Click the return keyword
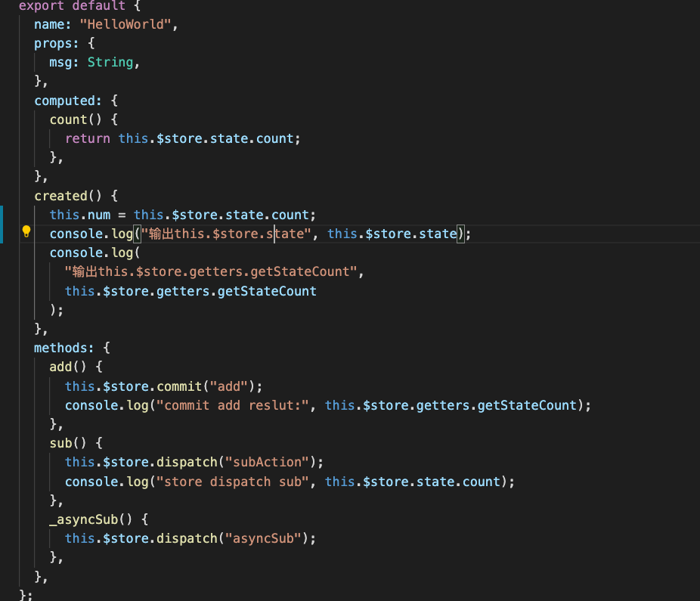 (88, 138)
